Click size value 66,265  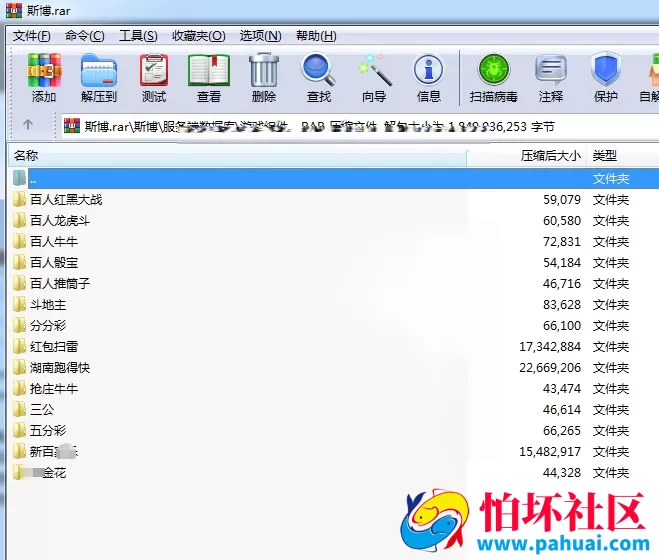tap(562, 431)
